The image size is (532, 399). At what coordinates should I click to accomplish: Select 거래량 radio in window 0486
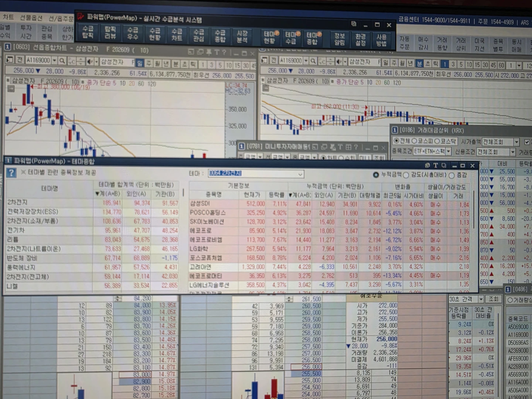coord(510,300)
